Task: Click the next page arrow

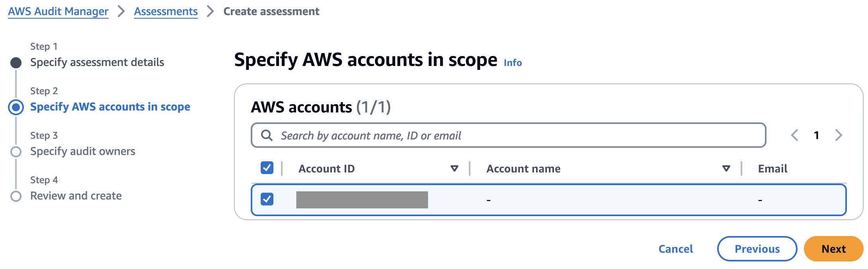Action: [x=839, y=135]
